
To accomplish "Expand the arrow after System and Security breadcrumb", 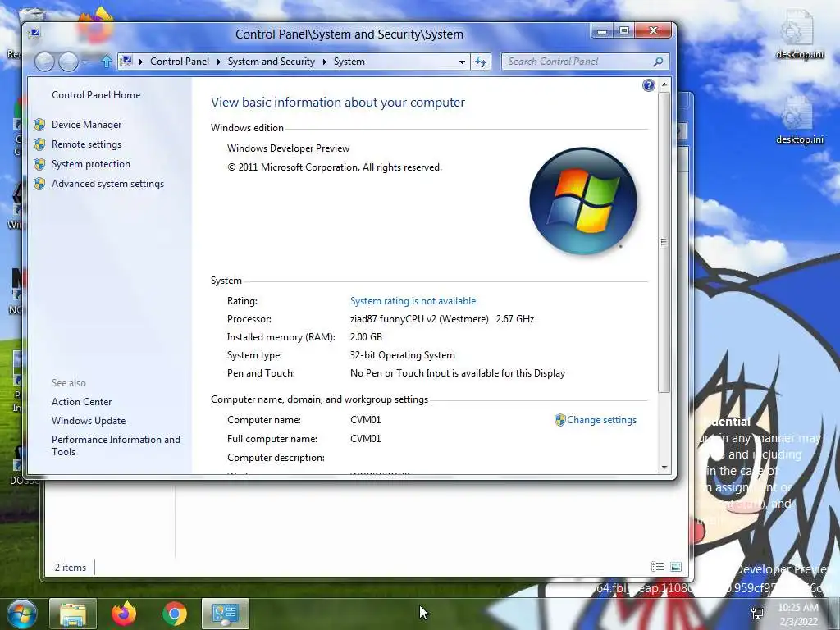I will click(x=325, y=62).
